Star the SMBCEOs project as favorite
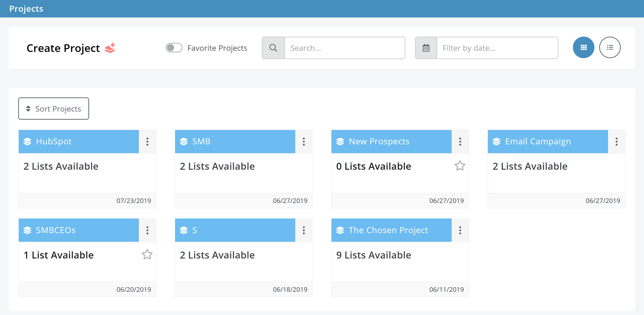644x315 pixels. pyautogui.click(x=147, y=254)
